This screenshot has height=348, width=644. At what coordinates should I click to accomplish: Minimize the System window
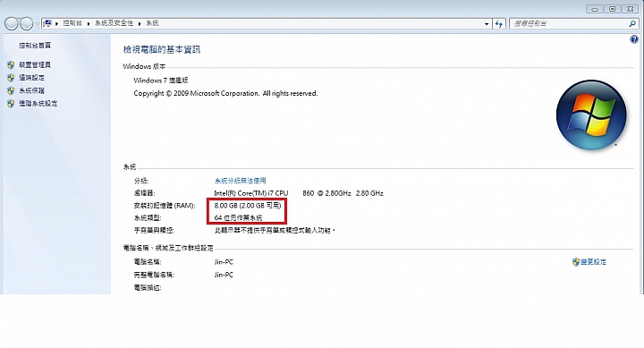594,9
